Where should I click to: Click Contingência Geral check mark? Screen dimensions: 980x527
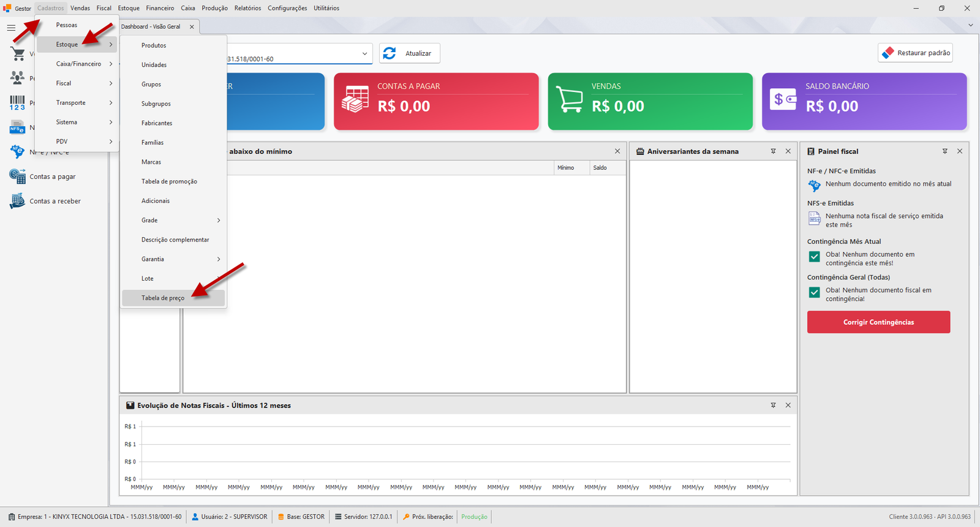[x=814, y=292]
